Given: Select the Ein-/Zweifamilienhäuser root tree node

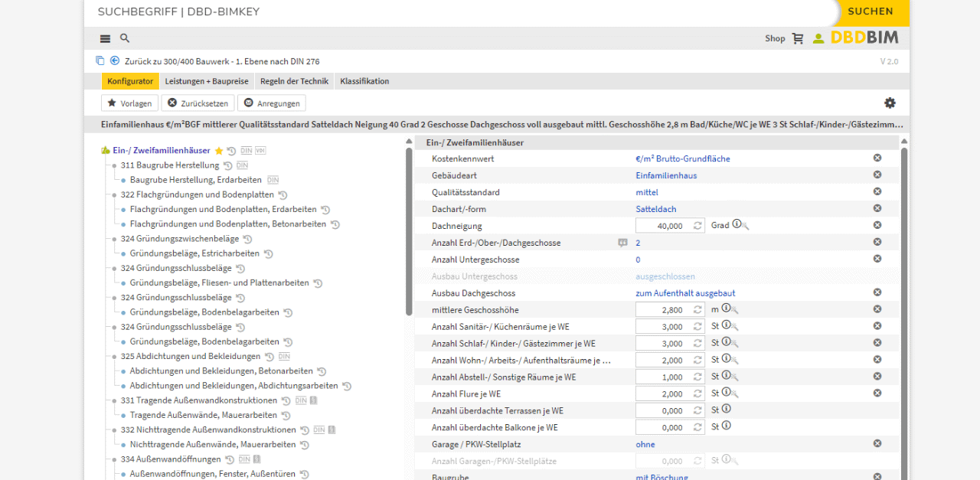Looking at the screenshot, I should (x=162, y=151).
